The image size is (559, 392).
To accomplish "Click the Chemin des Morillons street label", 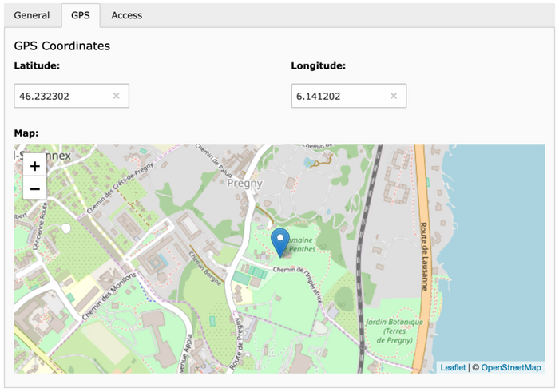I will (x=109, y=295).
